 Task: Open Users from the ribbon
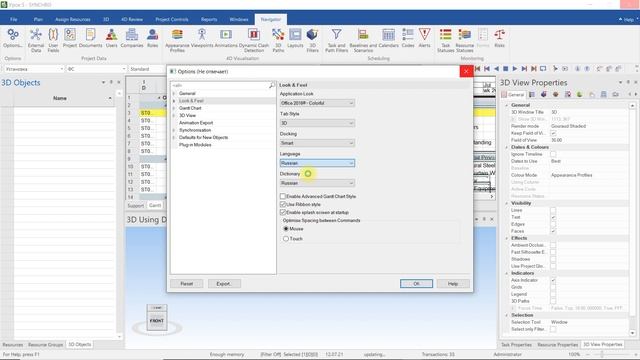click(x=111, y=38)
